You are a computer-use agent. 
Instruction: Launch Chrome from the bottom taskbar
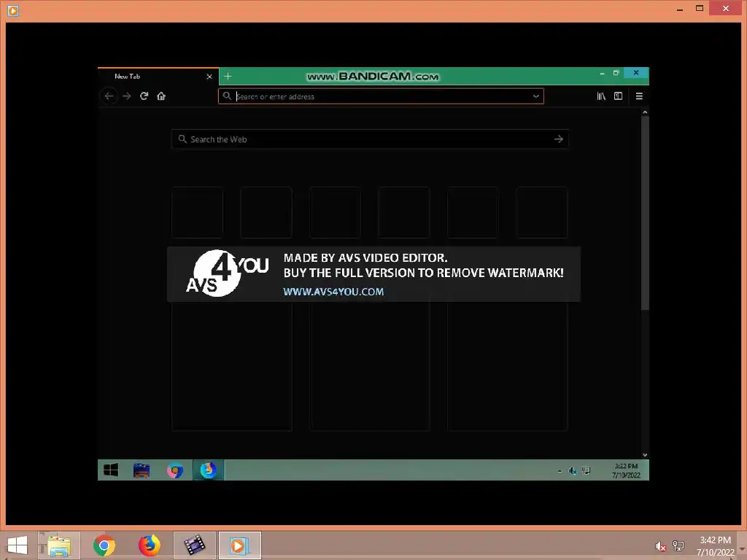coord(104,545)
